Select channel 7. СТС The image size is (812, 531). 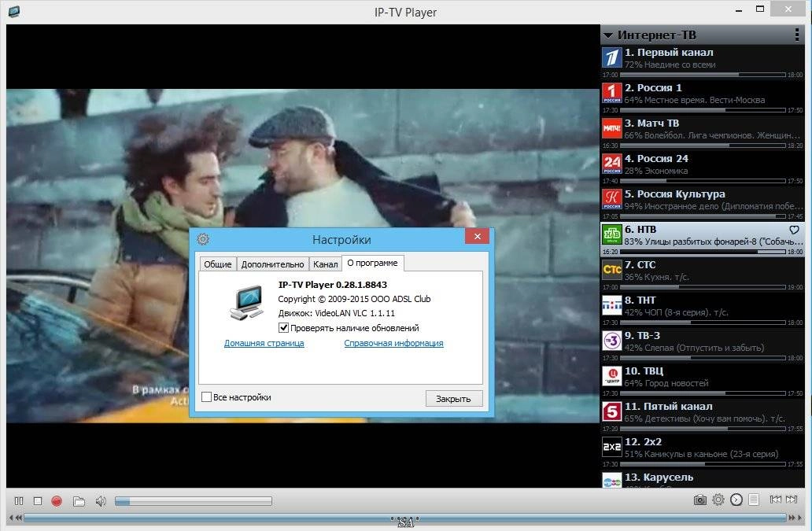tap(702, 274)
